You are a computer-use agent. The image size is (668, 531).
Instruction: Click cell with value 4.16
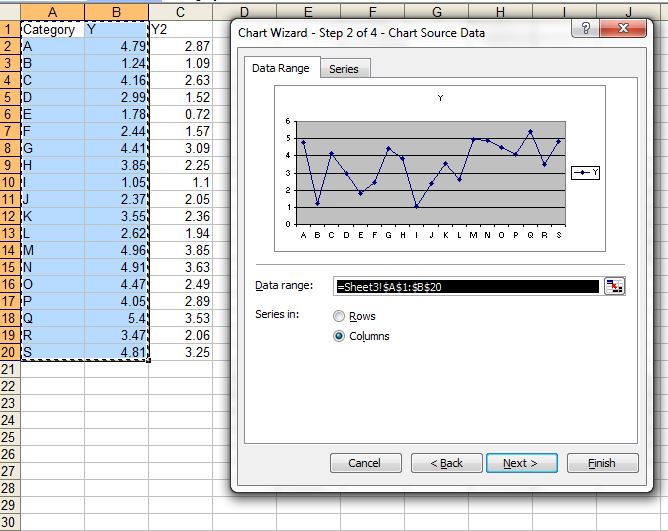(x=116, y=80)
